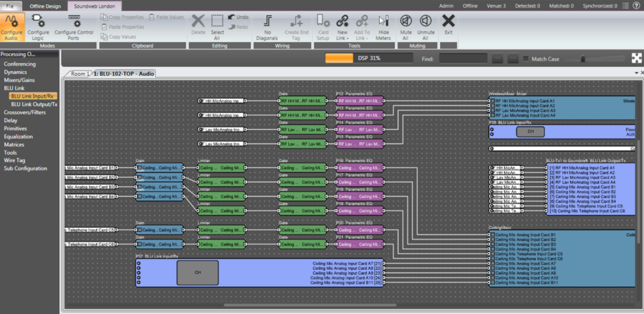The image size is (644, 314).
Task: Select the BLU-102-TOP - Audio tab
Action: pos(124,74)
